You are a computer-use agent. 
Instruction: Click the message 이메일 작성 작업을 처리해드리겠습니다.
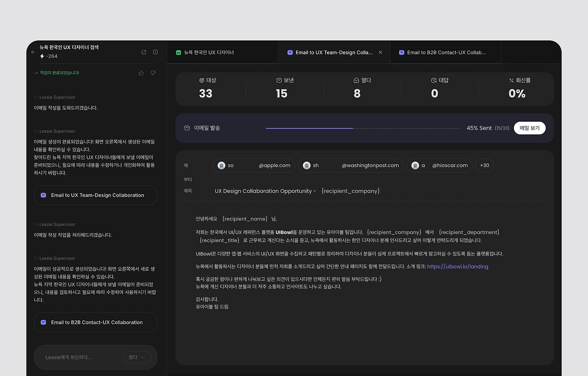73,235
